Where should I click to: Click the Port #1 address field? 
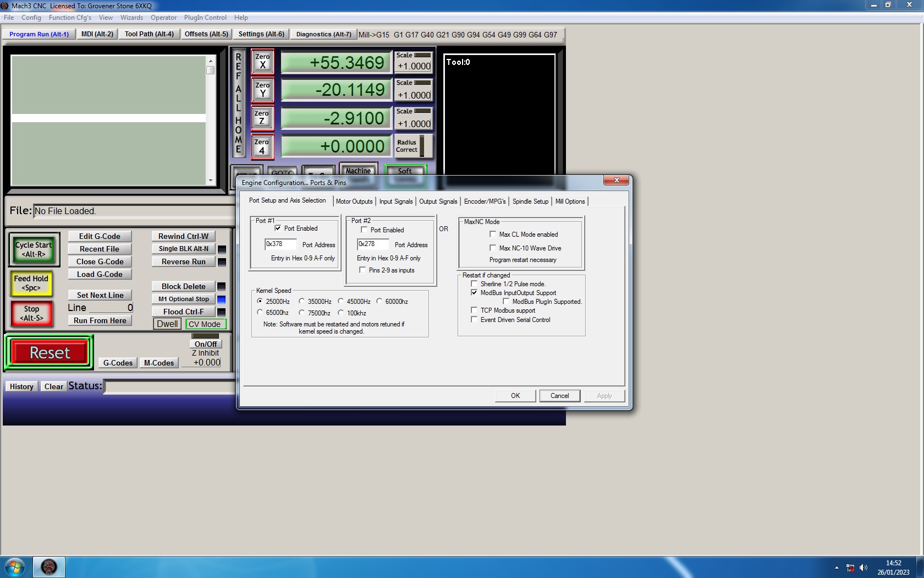[x=280, y=244]
